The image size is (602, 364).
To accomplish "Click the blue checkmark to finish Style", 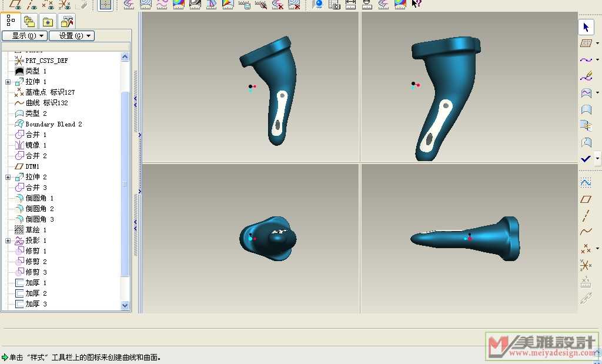I will pyautogui.click(x=586, y=159).
